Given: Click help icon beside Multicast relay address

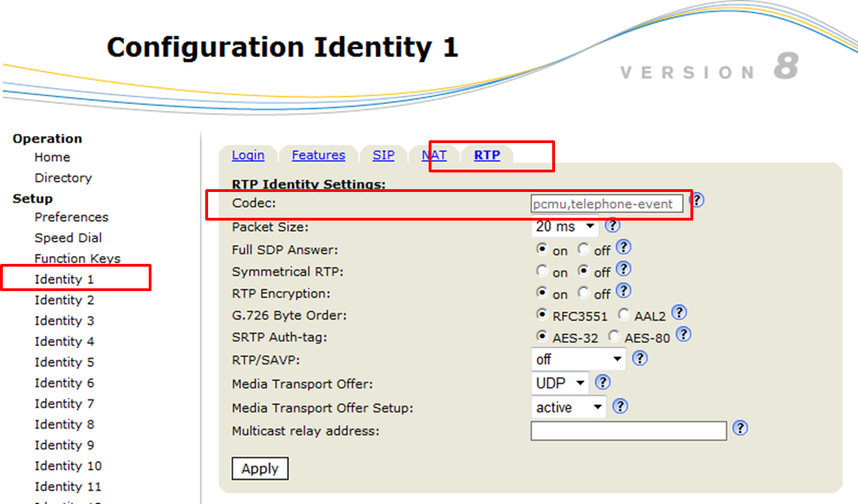Looking at the screenshot, I should [x=741, y=428].
